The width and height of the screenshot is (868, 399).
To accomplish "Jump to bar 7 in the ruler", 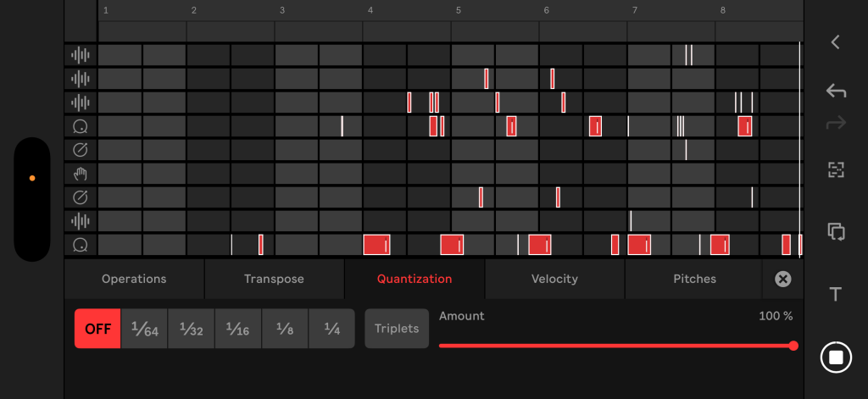I will coord(635,10).
